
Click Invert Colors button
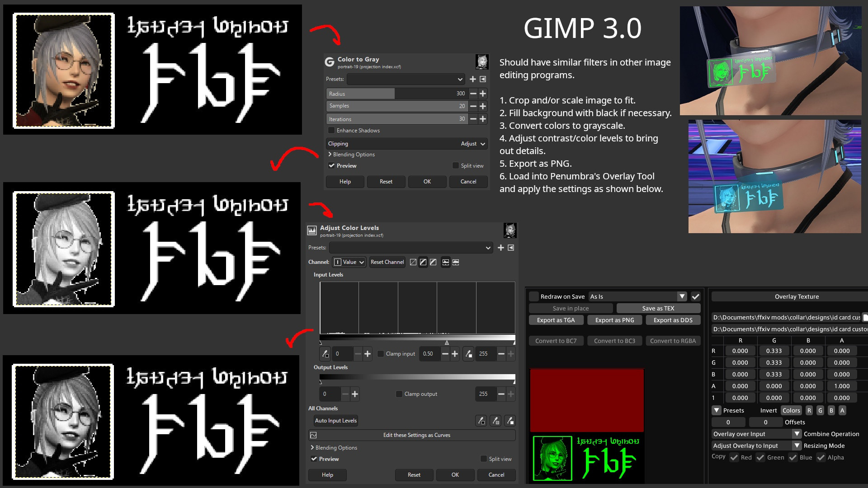tap(792, 410)
